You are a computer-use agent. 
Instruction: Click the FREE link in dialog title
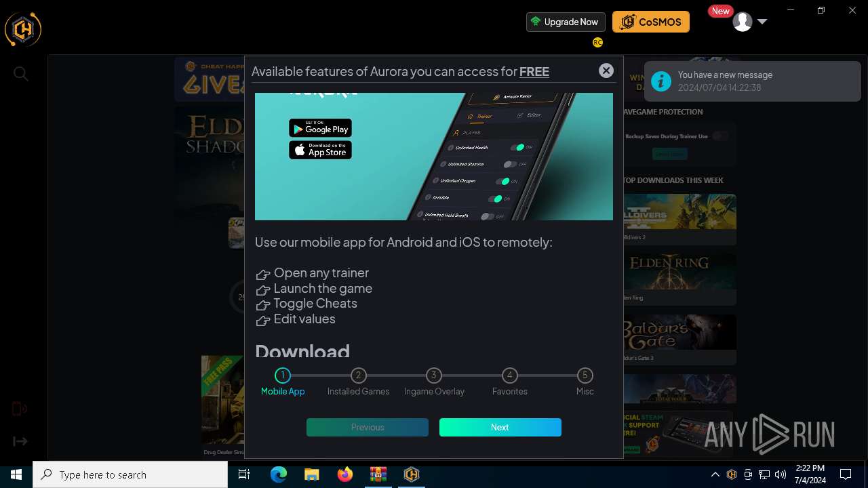point(534,71)
